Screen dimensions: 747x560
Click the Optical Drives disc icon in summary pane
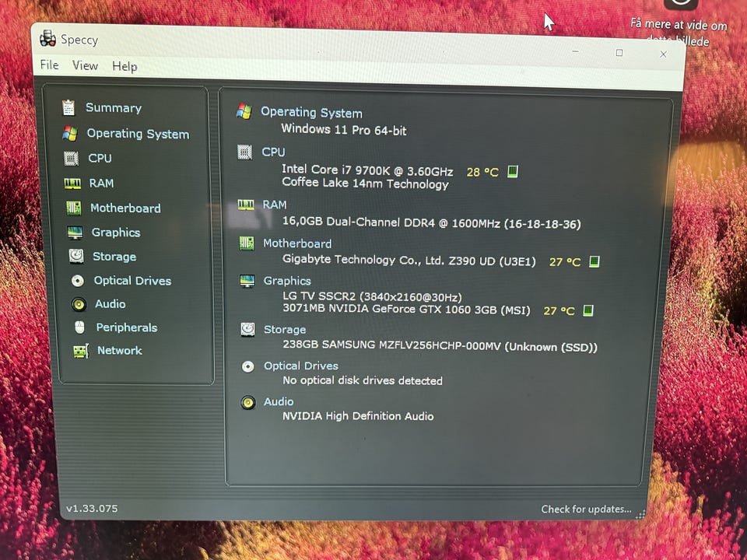tap(247, 366)
